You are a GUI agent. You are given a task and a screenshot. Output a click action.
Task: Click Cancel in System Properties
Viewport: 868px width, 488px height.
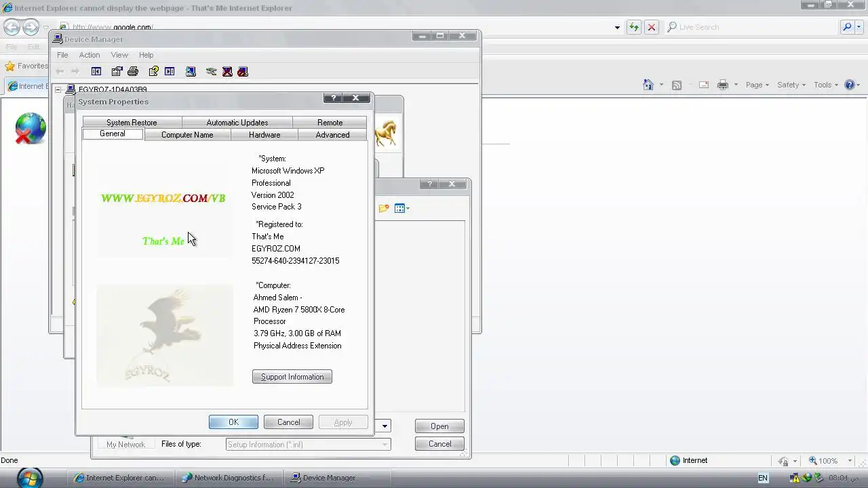pos(288,422)
